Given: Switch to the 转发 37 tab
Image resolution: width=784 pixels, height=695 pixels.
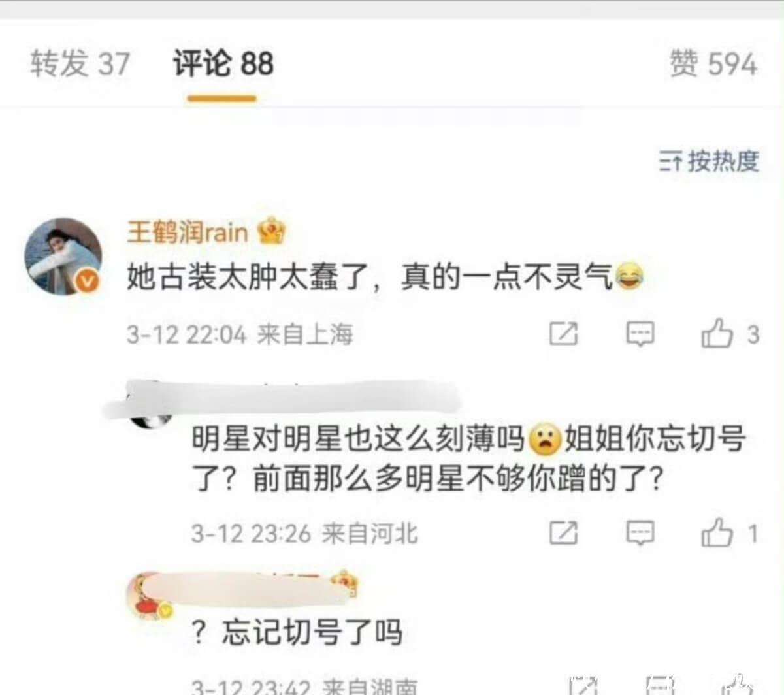Looking at the screenshot, I should (x=80, y=64).
